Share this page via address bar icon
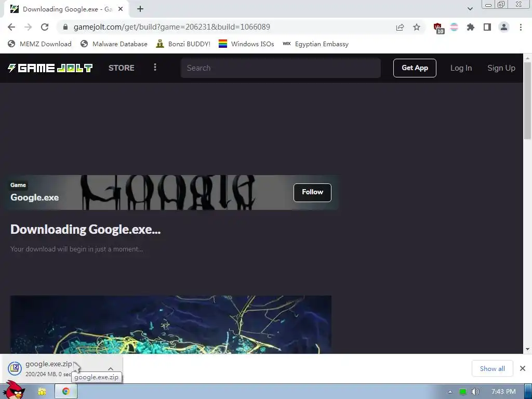This screenshot has height=399, width=532. (x=400, y=28)
